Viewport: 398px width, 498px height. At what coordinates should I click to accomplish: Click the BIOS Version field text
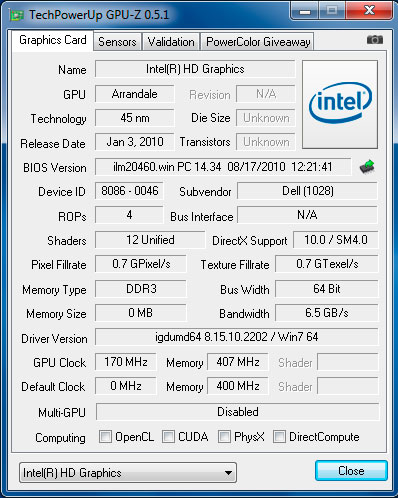coord(223,167)
